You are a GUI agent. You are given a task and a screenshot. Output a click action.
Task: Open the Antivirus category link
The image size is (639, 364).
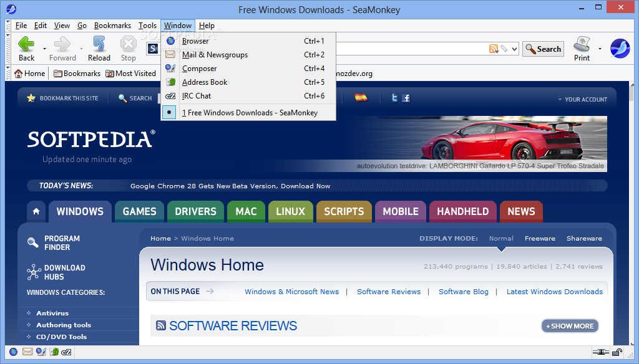tap(52, 313)
